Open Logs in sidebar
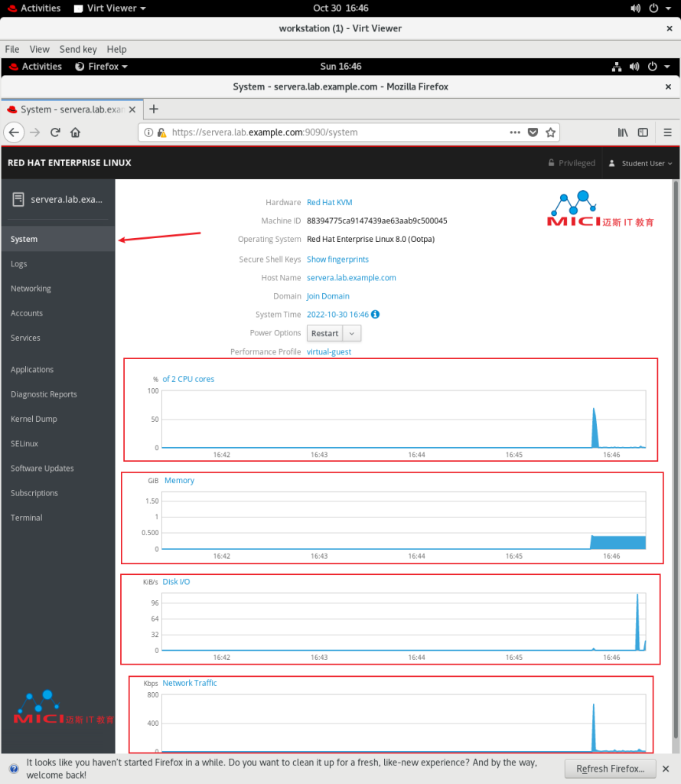The height and width of the screenshot is (784, 681). point(58,264)
